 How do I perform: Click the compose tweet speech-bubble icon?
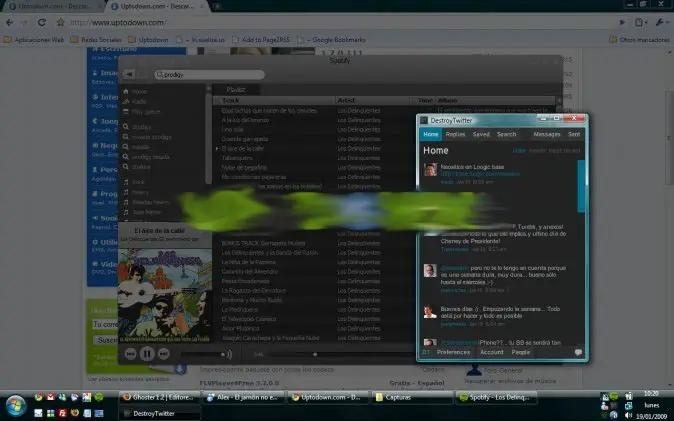tap(578, 352)
